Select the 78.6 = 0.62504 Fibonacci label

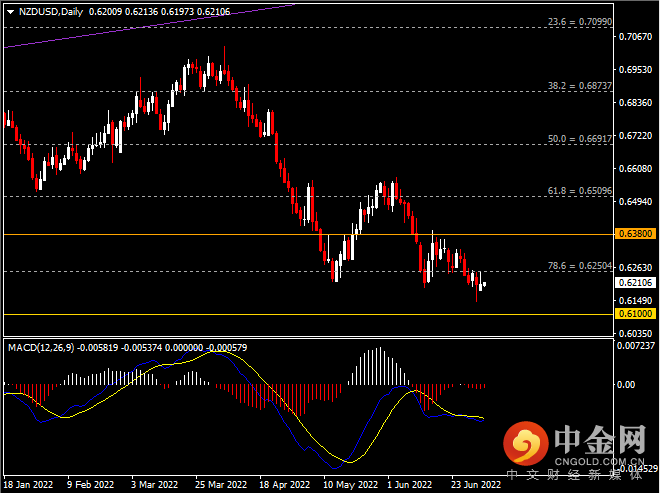(x=579, y=266)
